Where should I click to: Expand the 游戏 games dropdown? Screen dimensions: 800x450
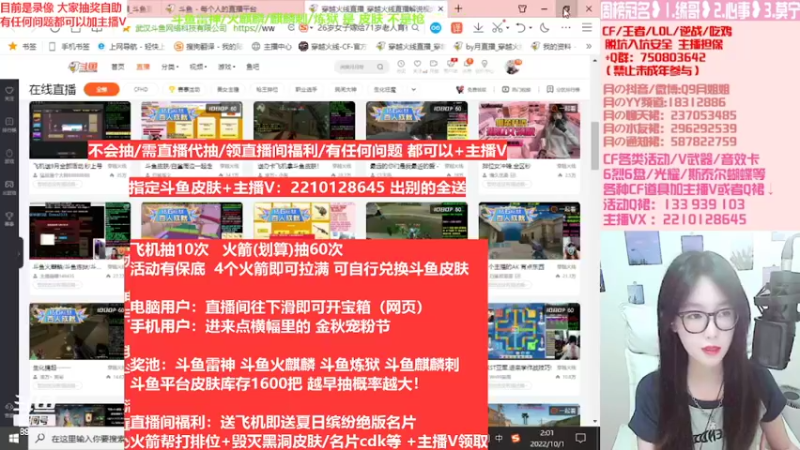coord(226,67)
